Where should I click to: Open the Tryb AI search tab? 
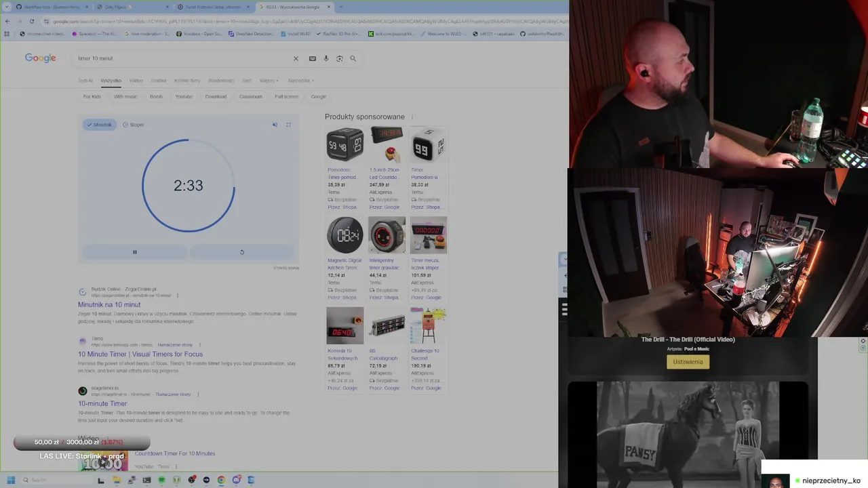pyautogui.click(x=85, y=81)
